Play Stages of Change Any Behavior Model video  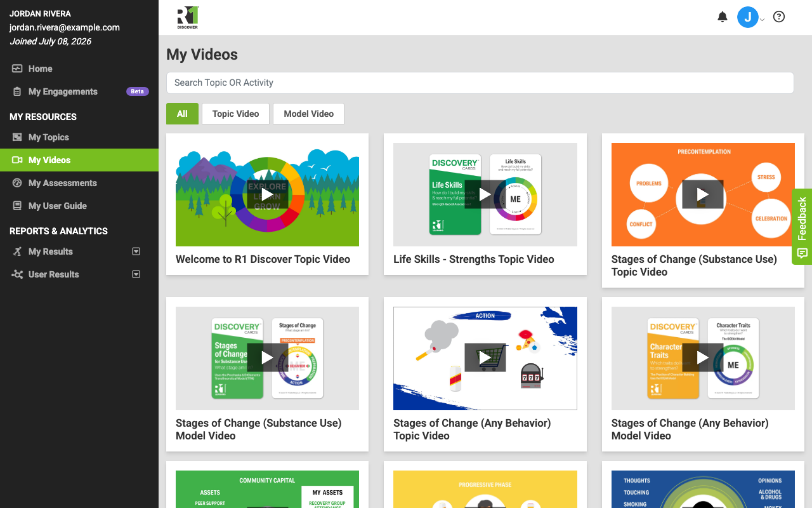point(703,358)
